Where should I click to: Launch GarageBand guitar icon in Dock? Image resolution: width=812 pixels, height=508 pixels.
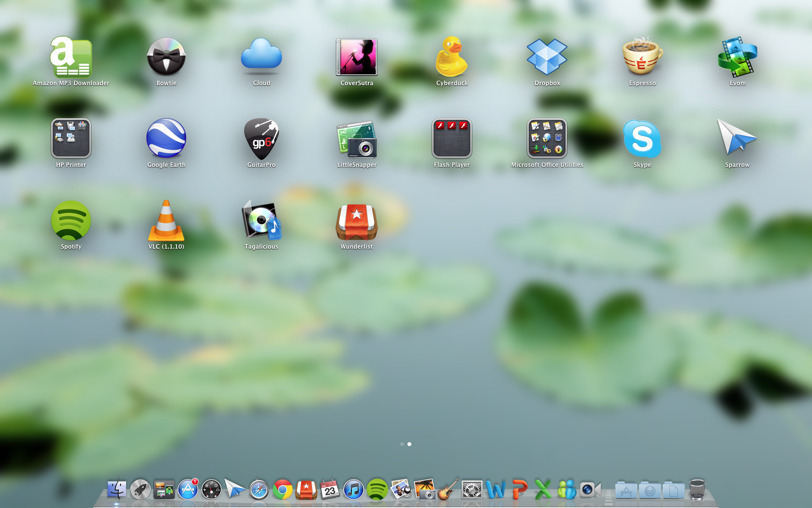point(448,489)
